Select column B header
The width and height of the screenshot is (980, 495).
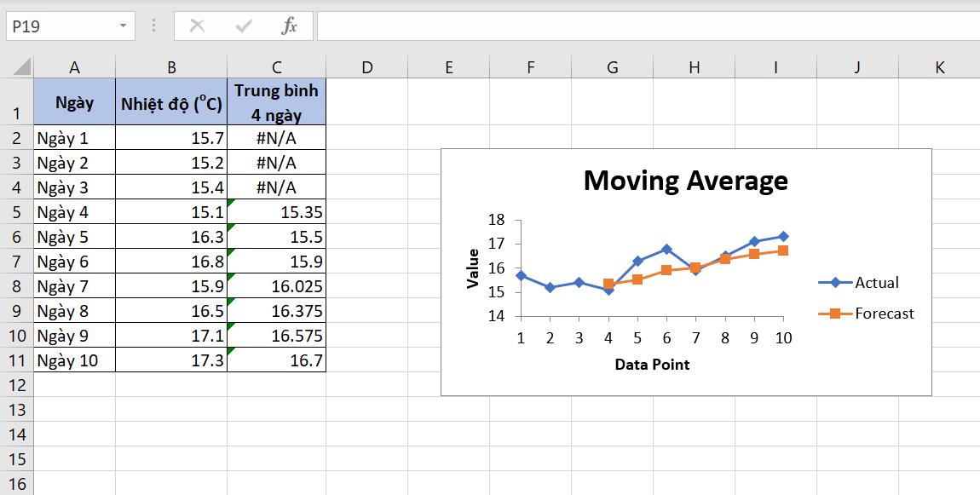coord(170,65)
